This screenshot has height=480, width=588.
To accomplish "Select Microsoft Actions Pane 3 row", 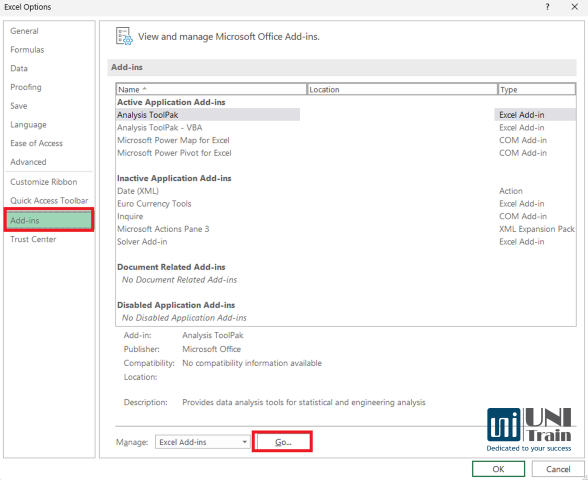I will 346,229.
